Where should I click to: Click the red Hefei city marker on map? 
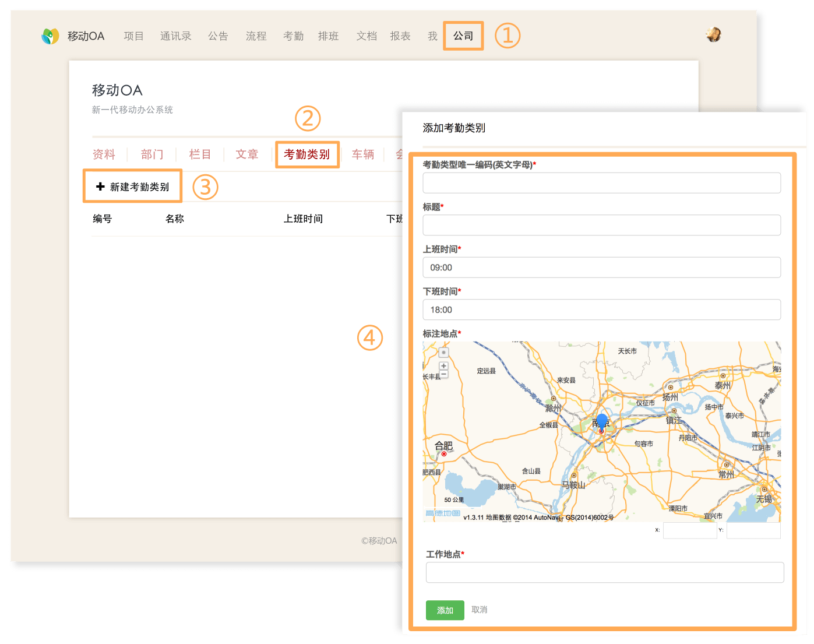pos(444,454)
